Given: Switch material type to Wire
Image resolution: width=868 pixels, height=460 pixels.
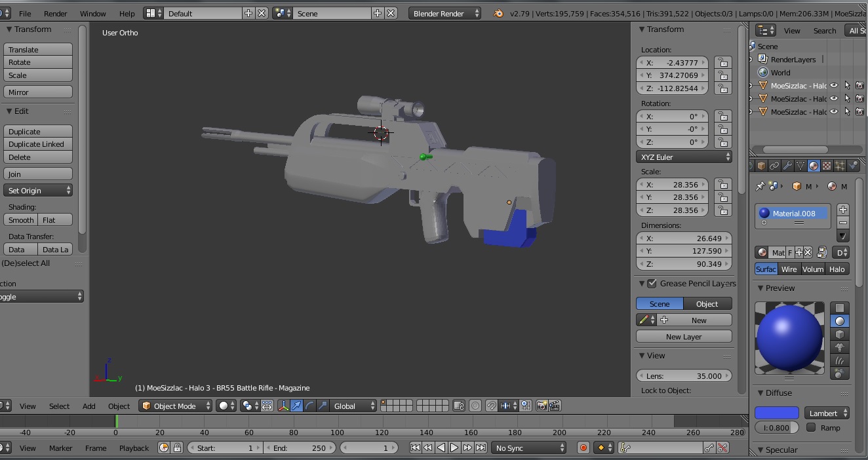Looking at the screenshot, I should (x=789, y=269).
